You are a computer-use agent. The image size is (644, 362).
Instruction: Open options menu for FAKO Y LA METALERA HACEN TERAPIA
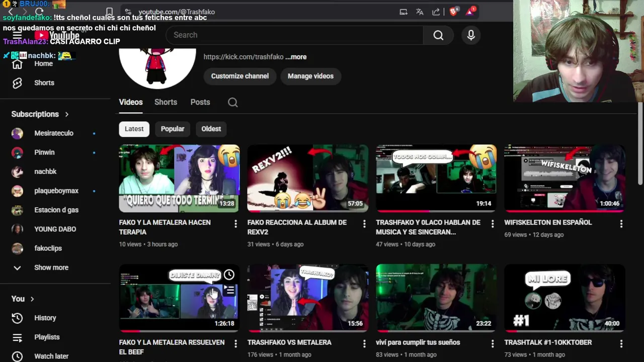(x=235, y=224)
